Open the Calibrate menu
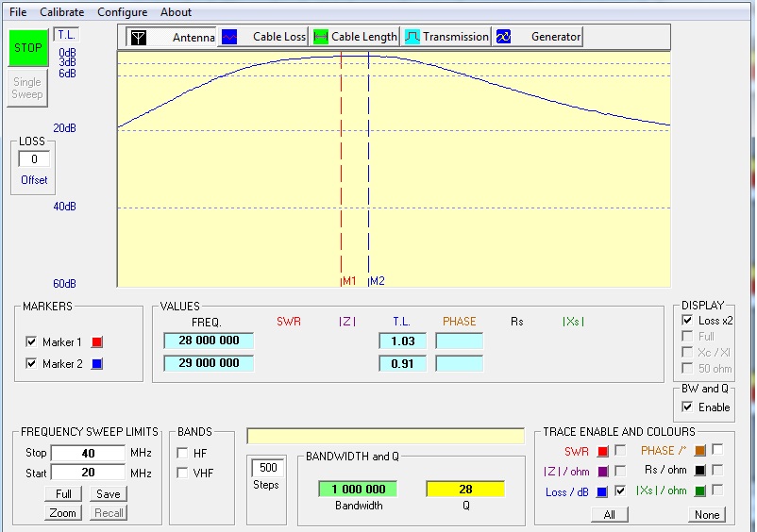Screen dimensions: 757x532 coord(61,12)
